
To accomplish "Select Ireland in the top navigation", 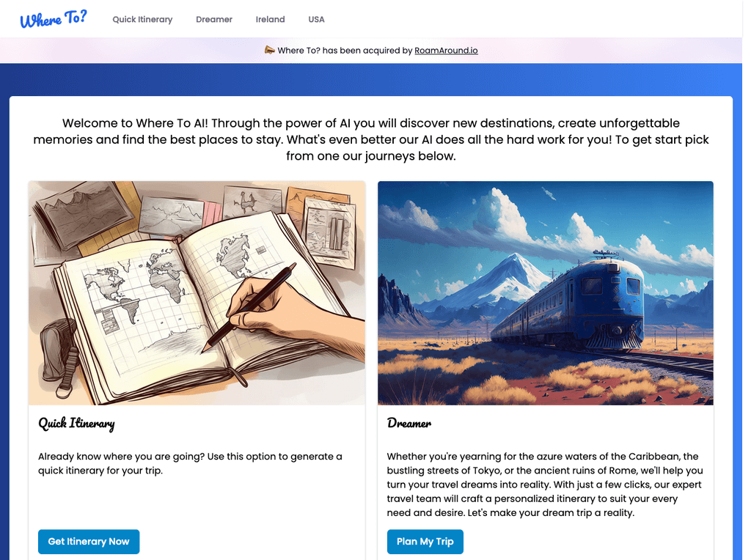I will click(270, 19).
